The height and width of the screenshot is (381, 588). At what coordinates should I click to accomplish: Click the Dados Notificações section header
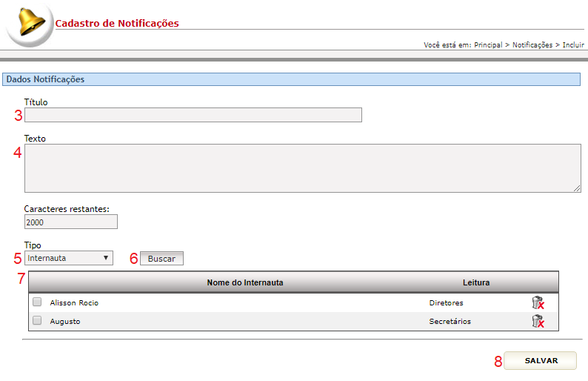click(291, 79)
